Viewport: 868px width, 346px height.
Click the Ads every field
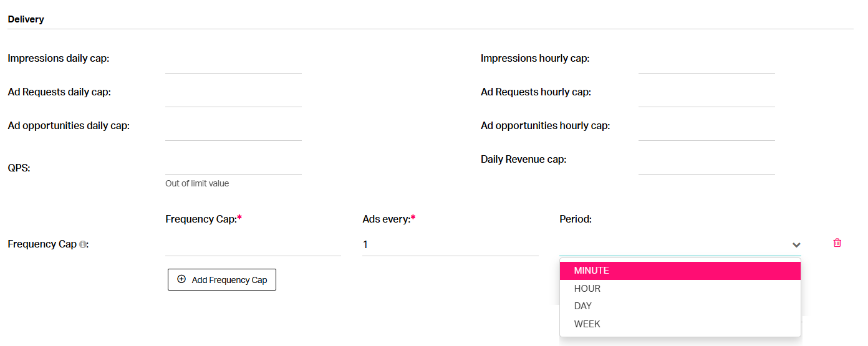coord(450,244)
